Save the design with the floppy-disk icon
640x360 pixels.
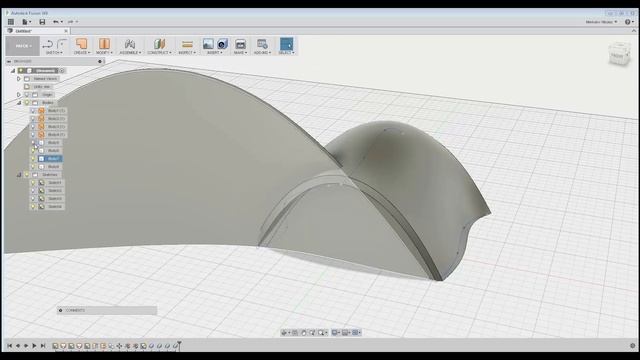click(42, 22)
